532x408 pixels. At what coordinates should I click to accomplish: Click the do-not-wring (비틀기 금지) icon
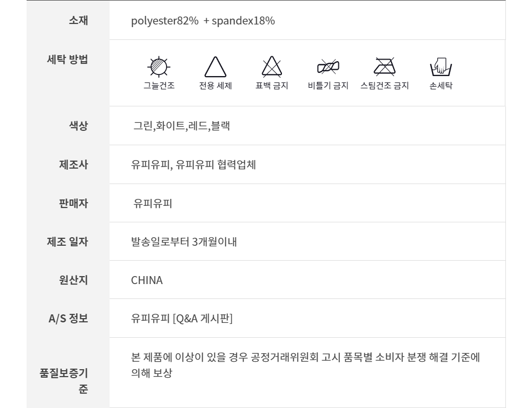[x=328, y=67]
